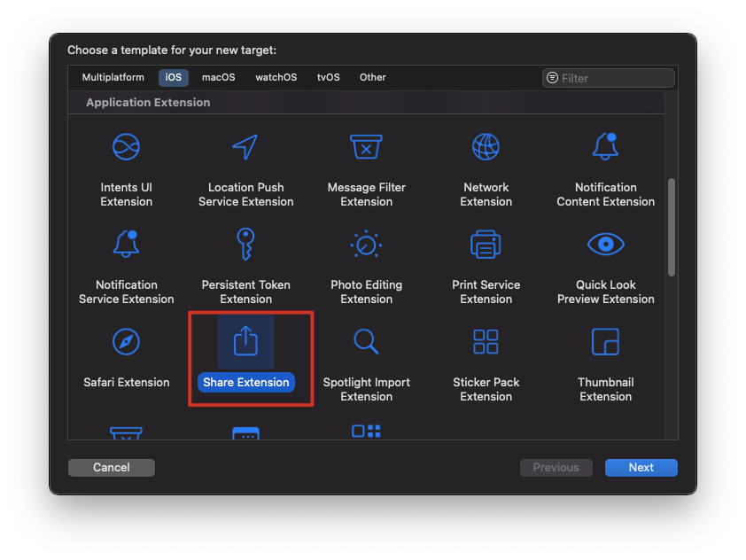
Task: Switch to the tvOS tab
Action: pyautogui.click(x=329, y=77)
